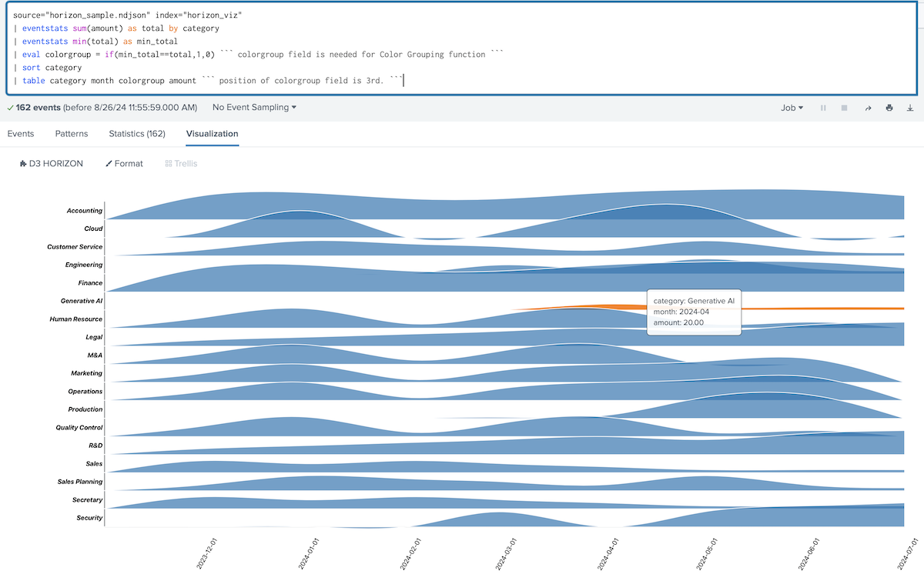Share the search job
Image resolution: width=924 pixels, height=581 pixels.
(868, 108)
